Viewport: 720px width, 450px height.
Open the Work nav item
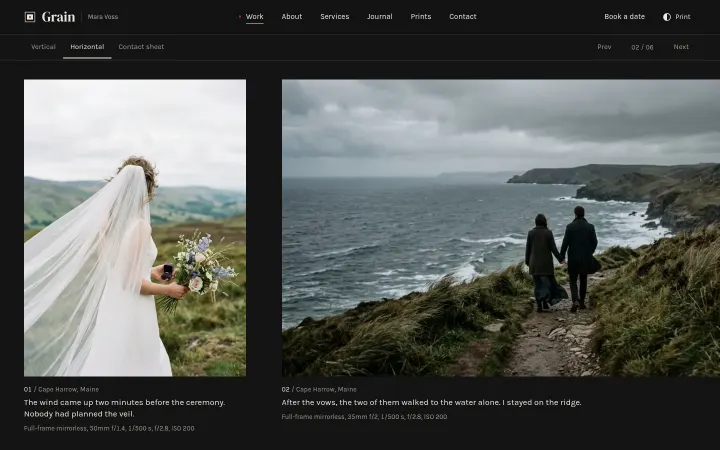[x=254, y=17]
